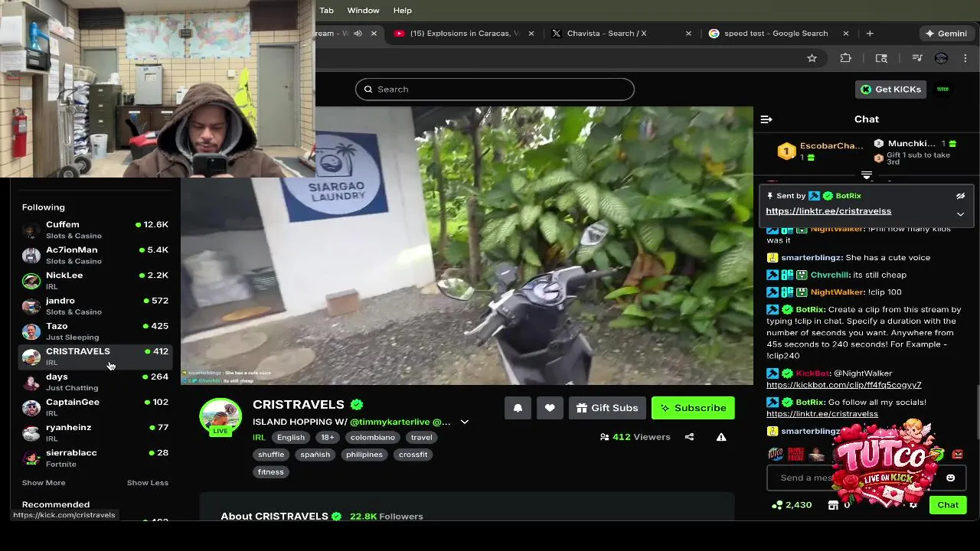980x551 pixels.
Task: Open ryanheinz channel in sidebar
Action: pyautogui.click(x=95, y=432)
